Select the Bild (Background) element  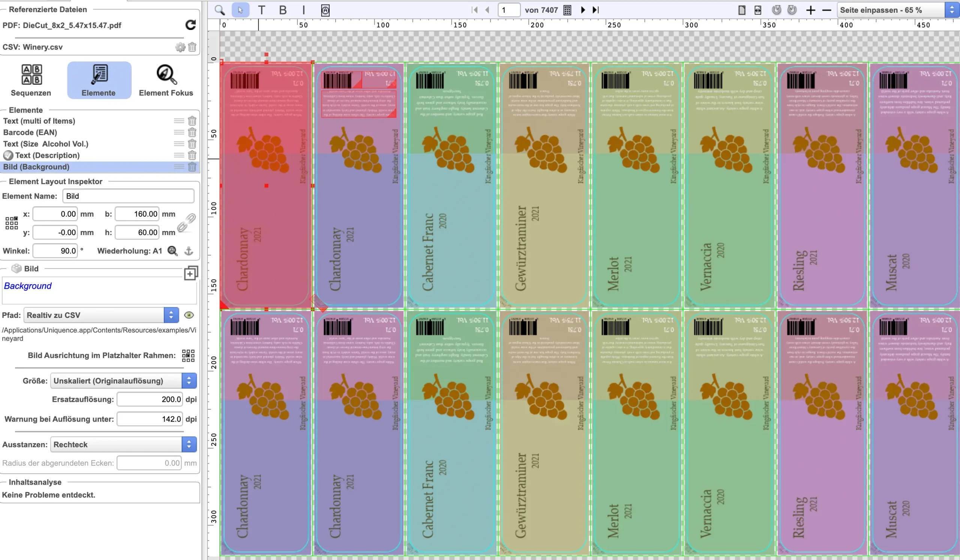[99, 167]
